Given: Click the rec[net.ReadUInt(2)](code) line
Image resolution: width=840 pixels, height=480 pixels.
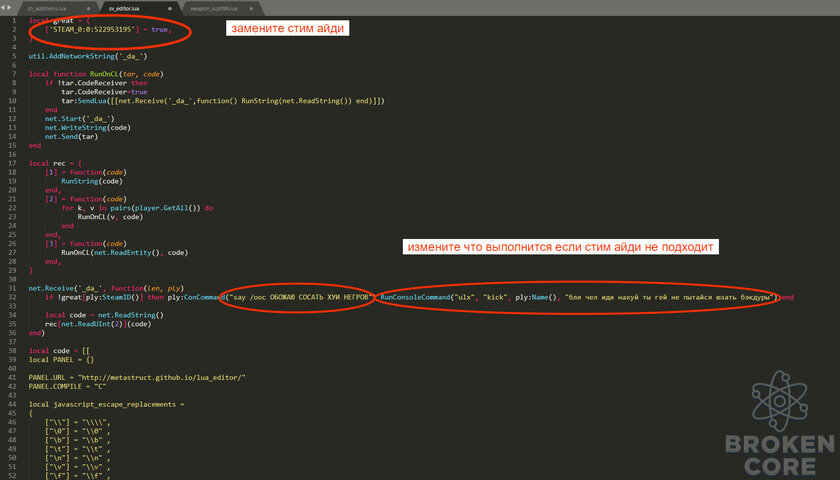Looking at the screenshot, I should (x=98, y=324).
